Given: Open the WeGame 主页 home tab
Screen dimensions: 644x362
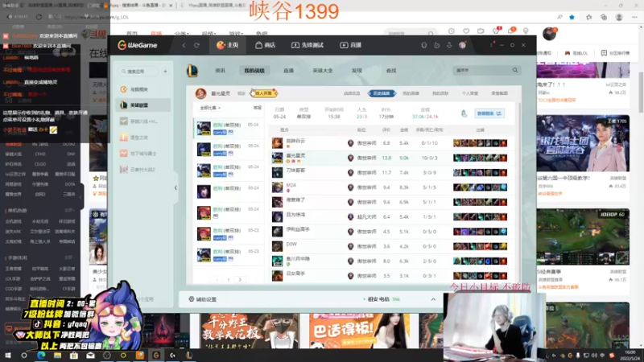Looking at the screenshot, I should pos(228,45).
